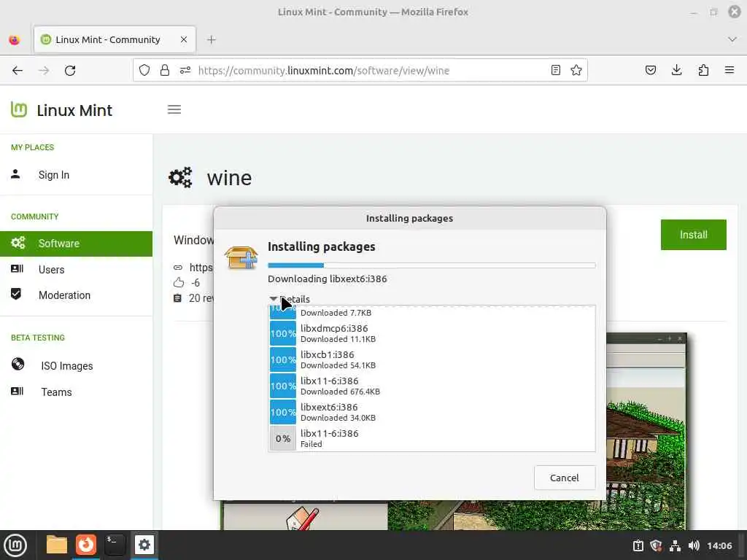Select the libxext6:i386 download row

[432, 412]
